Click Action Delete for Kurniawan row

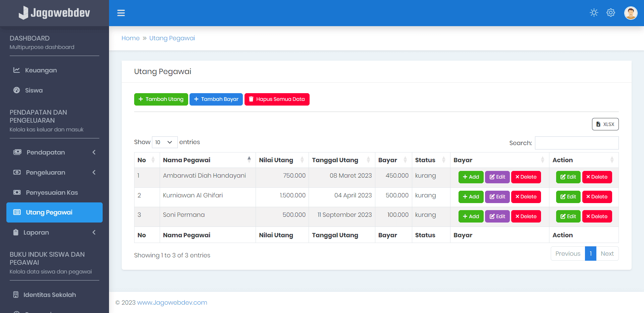pyautogui.click(x=597, y=197)
